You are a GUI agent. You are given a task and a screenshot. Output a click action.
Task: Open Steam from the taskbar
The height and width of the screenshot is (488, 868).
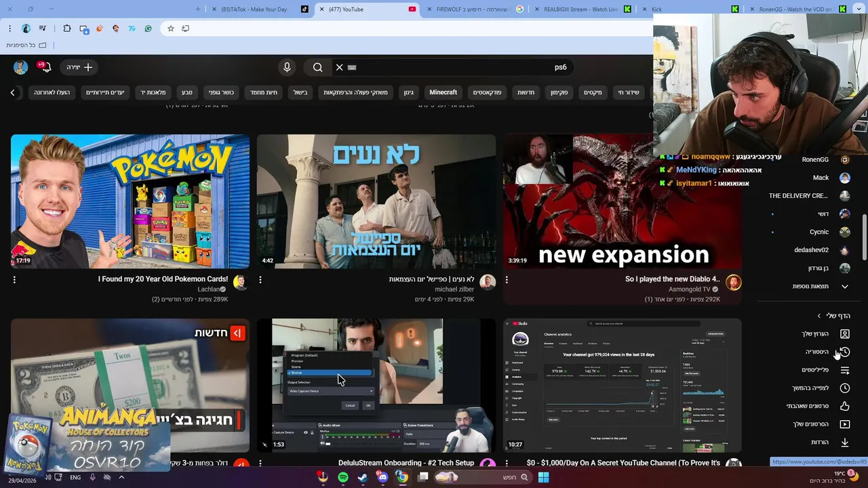pos(363,477)
